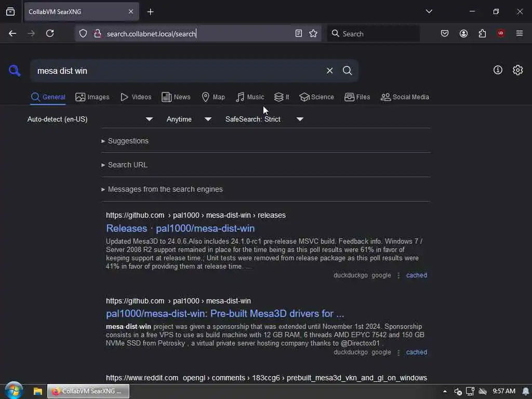The height and width of the screenshot is (399, 532).
Task: Open a new tab with plus
Action: [150, 12]
